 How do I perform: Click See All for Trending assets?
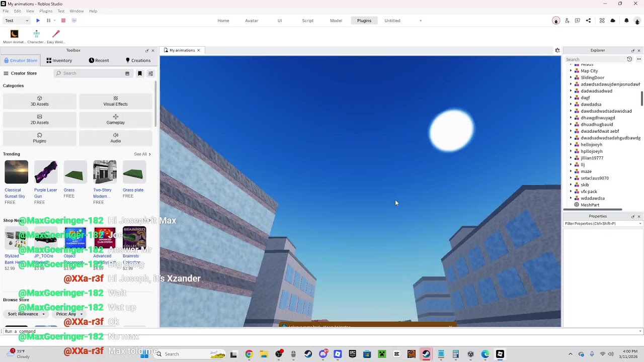click(142, 154)
